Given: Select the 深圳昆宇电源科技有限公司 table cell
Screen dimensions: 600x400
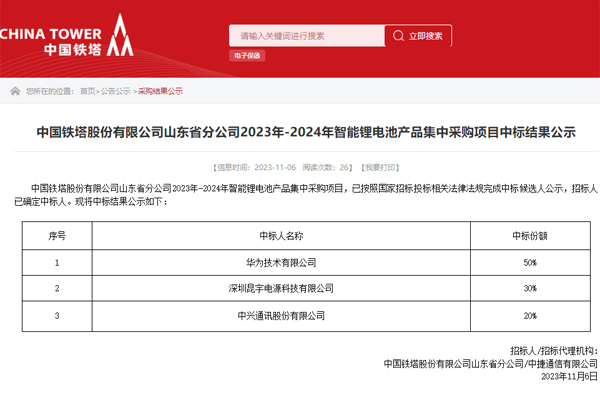Looking at the screenshot, I should pos(279,288).
